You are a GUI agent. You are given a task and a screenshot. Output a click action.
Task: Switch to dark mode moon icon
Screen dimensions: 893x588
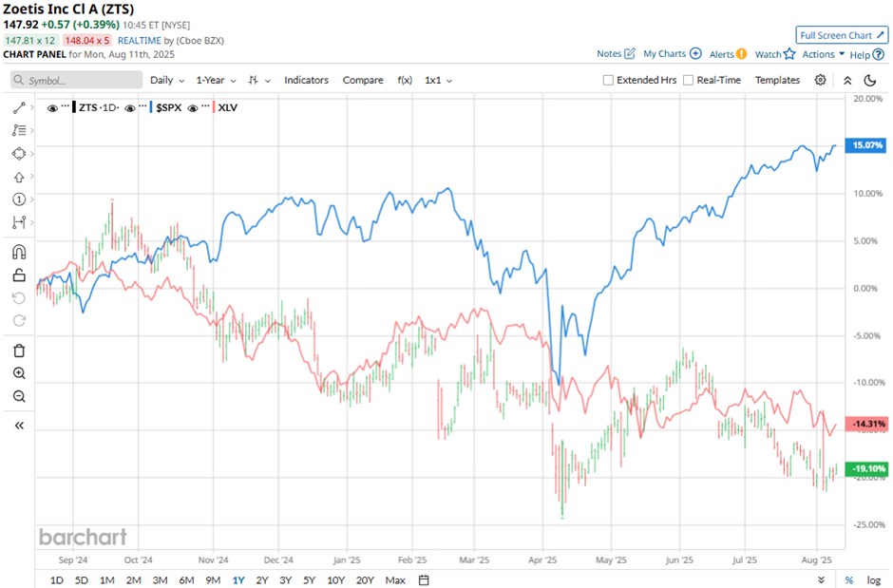[x=869, y=80]
